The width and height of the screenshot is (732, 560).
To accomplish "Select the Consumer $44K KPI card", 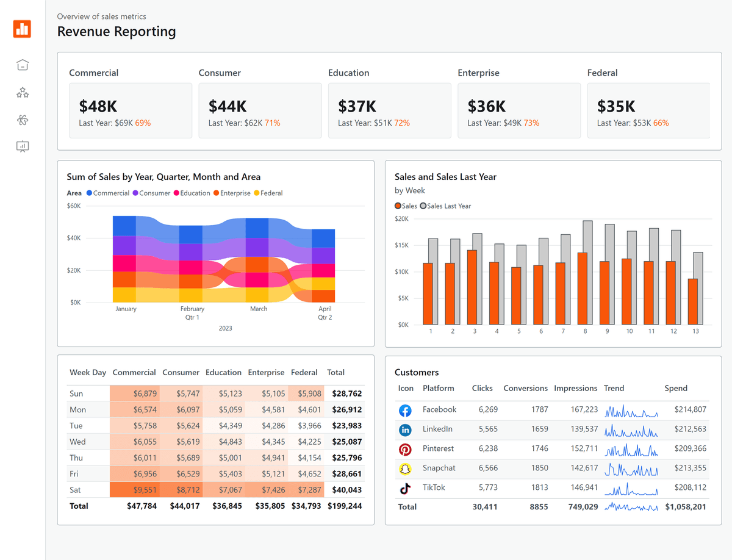I will (x=260, y=110).
